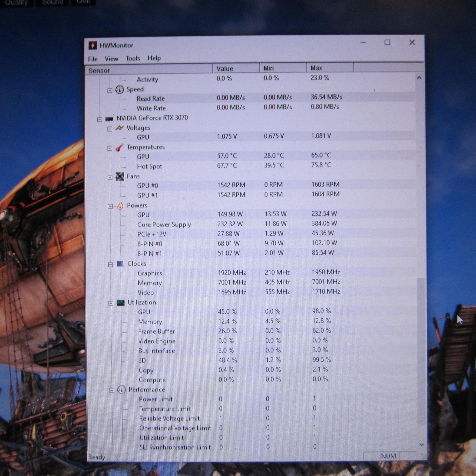Viewport: 476px width, 476px height.
Task: Open the Help menu
Action: [x=154, y=58]
